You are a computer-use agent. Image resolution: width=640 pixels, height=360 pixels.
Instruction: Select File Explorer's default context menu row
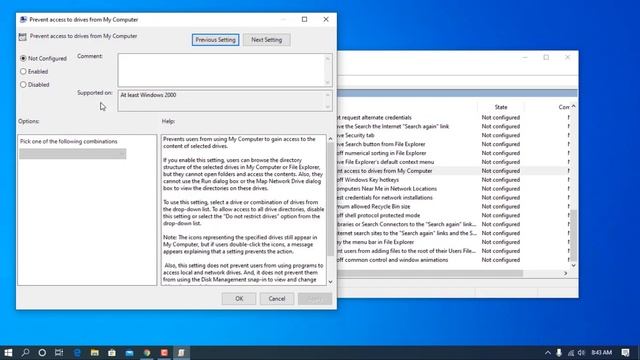coord(452,162)
